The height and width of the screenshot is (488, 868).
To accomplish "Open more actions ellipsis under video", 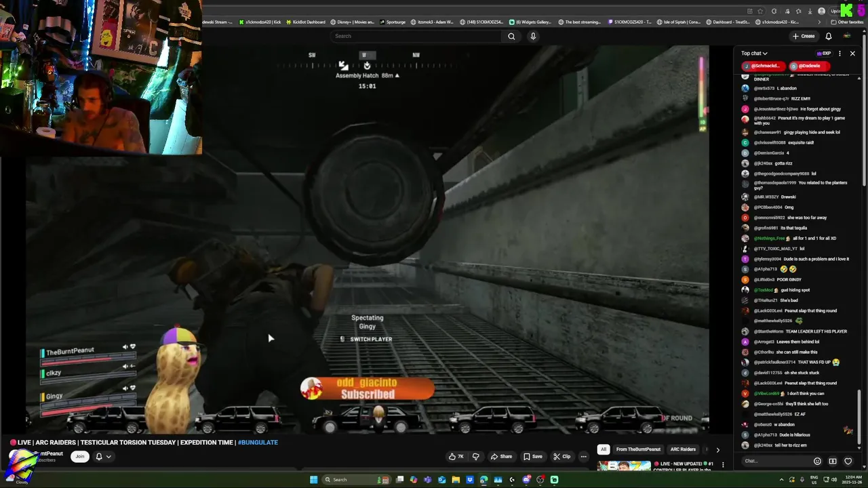I will 583,456.
